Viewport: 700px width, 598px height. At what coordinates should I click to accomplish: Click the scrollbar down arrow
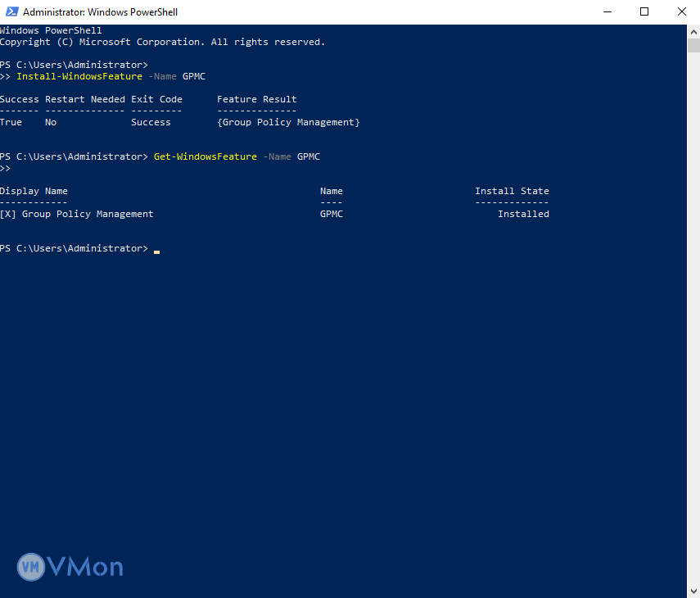pos(693,591)
